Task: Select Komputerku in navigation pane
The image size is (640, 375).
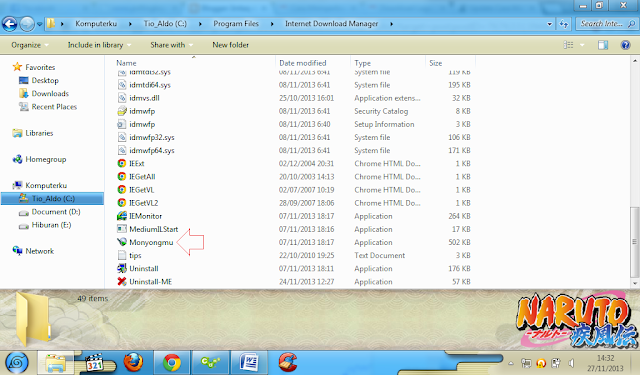Action: click(x=40, y=185)
